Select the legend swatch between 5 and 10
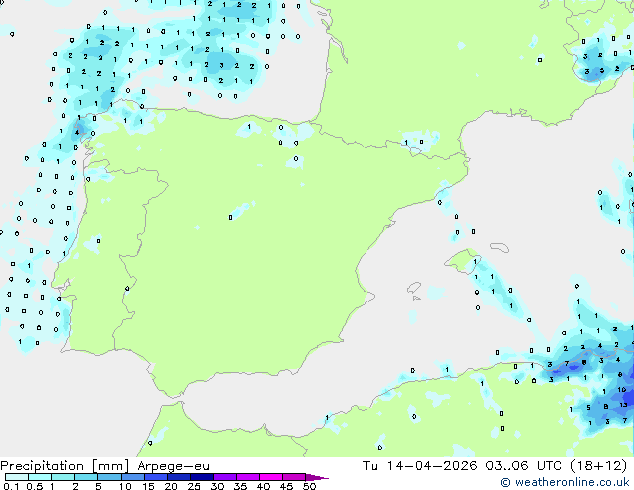The image size is (634, 490). (x=109, y=477)
